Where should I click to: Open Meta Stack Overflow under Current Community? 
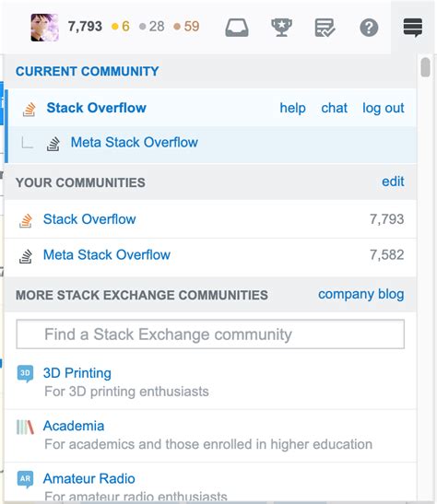point(134,142)
